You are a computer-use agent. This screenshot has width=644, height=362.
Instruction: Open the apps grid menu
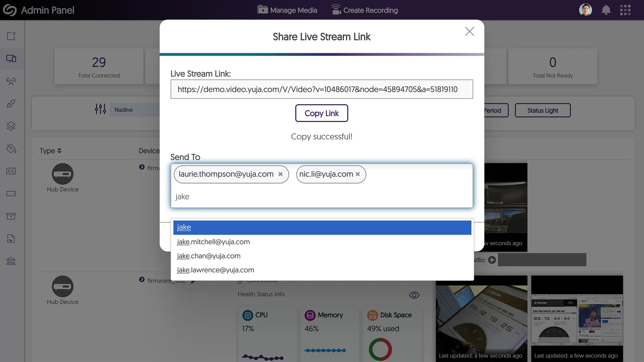(x=625, y=10)
